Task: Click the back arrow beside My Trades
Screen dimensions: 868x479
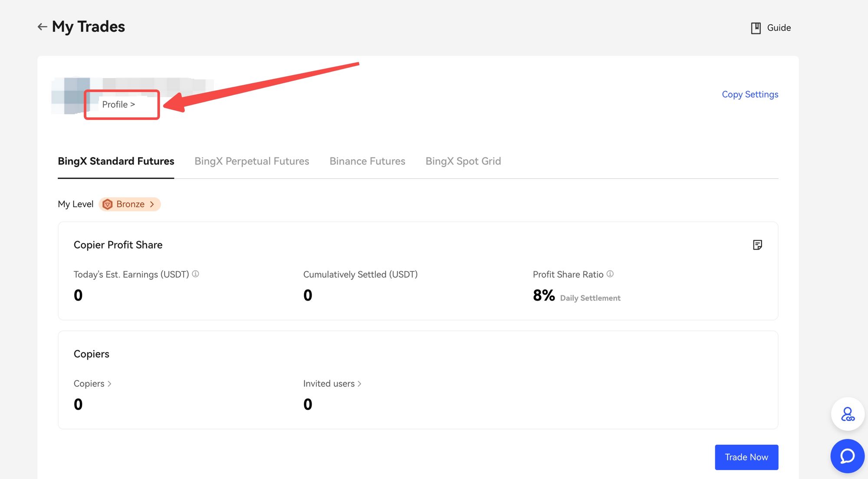Action: point(42,27)
